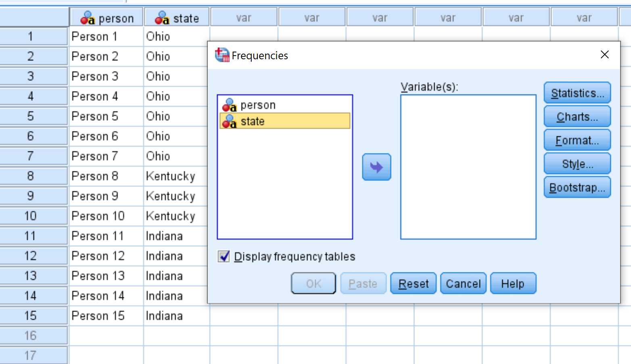Select row header 11
The image size is (631, 364).
[x=34, y=236]
